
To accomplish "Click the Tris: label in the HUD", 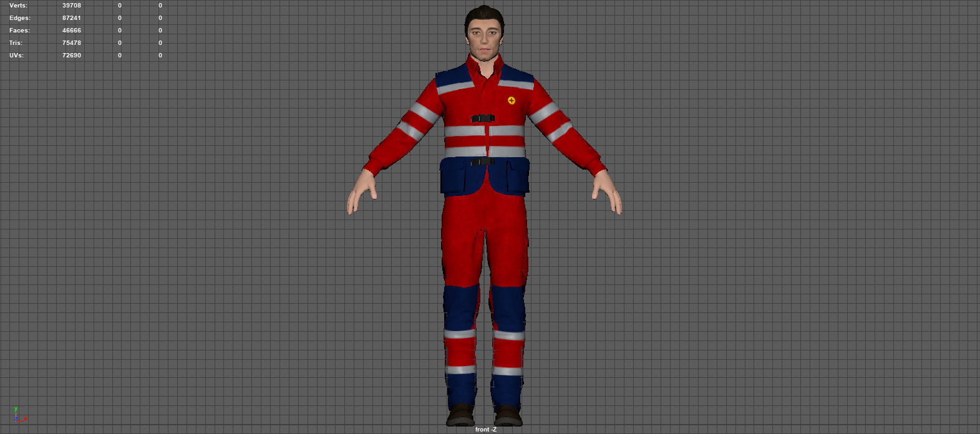I will point(16,43).
